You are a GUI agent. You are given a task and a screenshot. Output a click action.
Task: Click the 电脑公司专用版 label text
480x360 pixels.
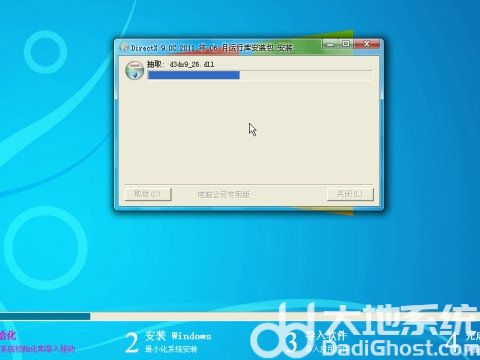(224, 194)
